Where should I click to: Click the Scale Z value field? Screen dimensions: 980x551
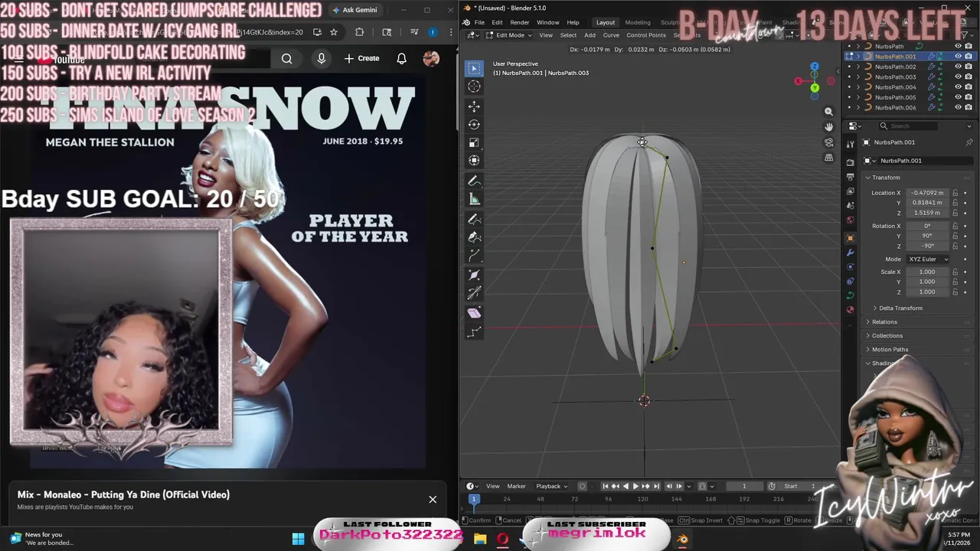coord(926,292)
